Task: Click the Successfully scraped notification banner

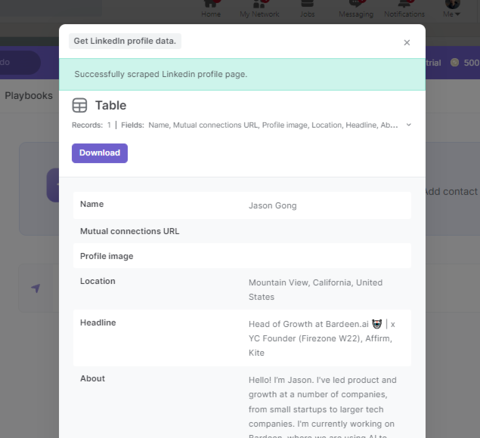Action: 242,74
